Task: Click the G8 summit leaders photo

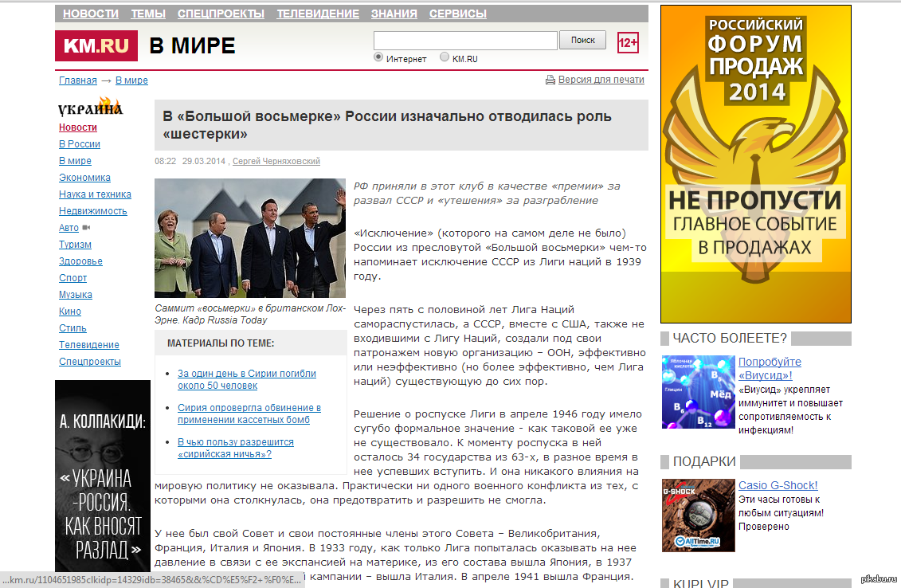Action: pyautogui.click(x=250, y=238)
